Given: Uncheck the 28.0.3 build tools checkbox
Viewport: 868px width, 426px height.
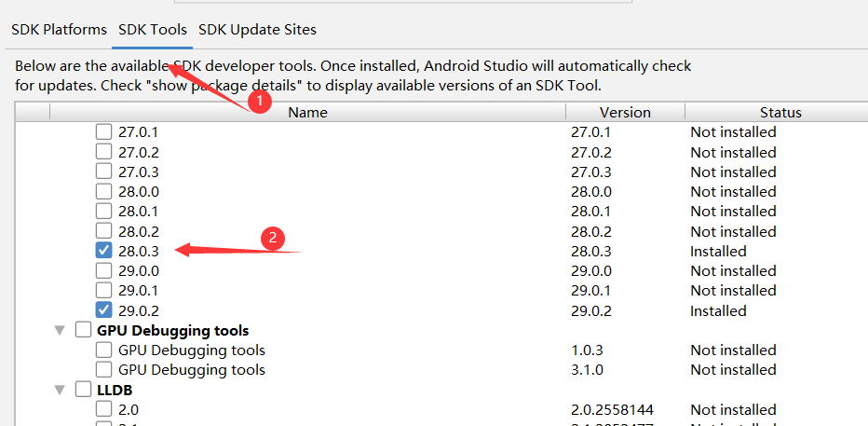Looking at the screenshot, I should pos(103,251).
